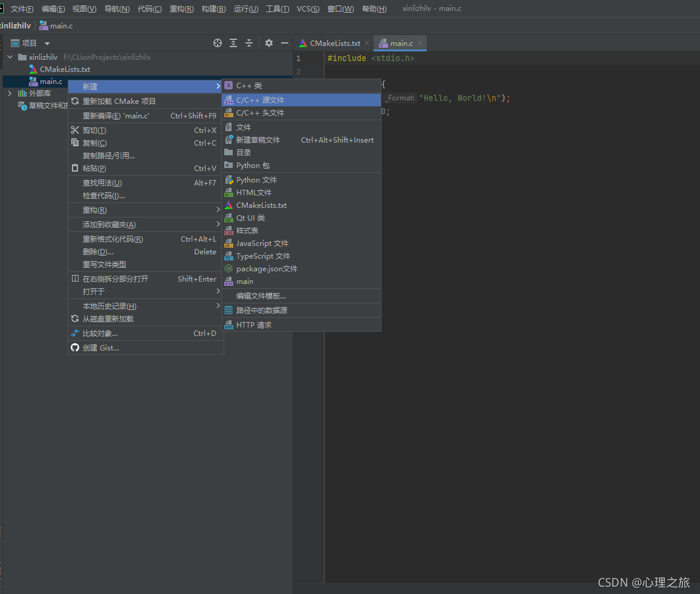Click the locate/select opened file target icon
Image resolution: width=700 pixels, height=594 pixels.
pos(218,43)
